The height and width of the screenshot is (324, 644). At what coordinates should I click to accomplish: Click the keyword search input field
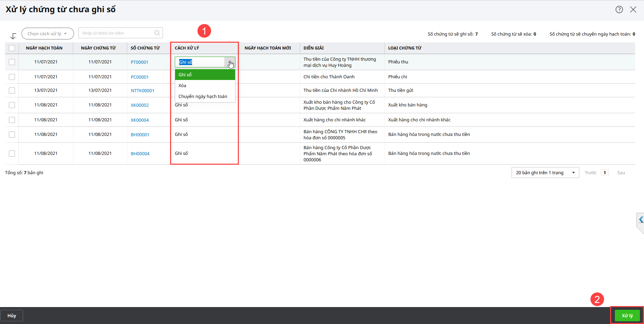click(x=116, y=33)
